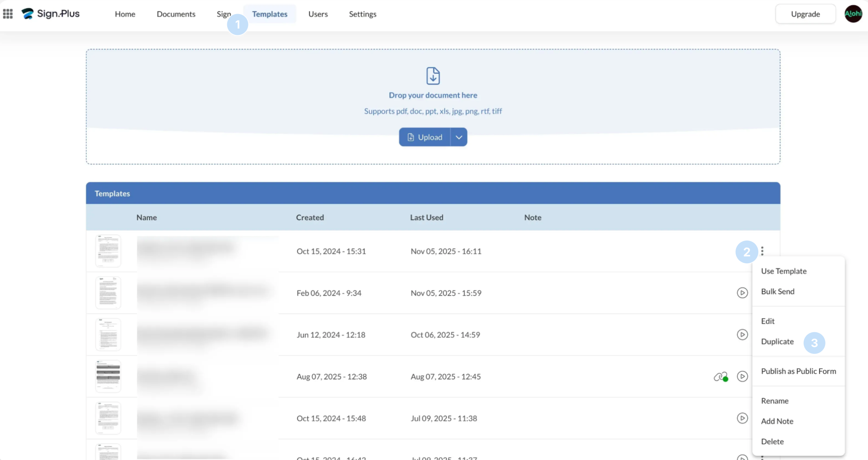Click play icon on Aug 07, 2025 row
The width and height of the screenshot is (868, 460).
(x=742, y=377)
